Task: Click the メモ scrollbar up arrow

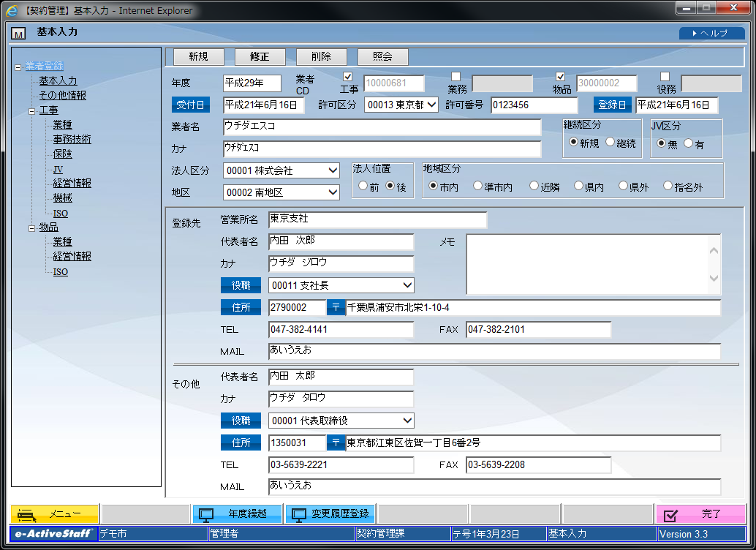Action: tap(714, 250)
